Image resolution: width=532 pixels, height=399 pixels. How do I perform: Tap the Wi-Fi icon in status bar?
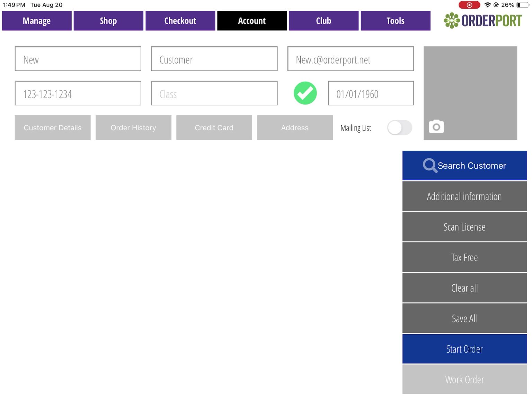[x=488, y=5]
